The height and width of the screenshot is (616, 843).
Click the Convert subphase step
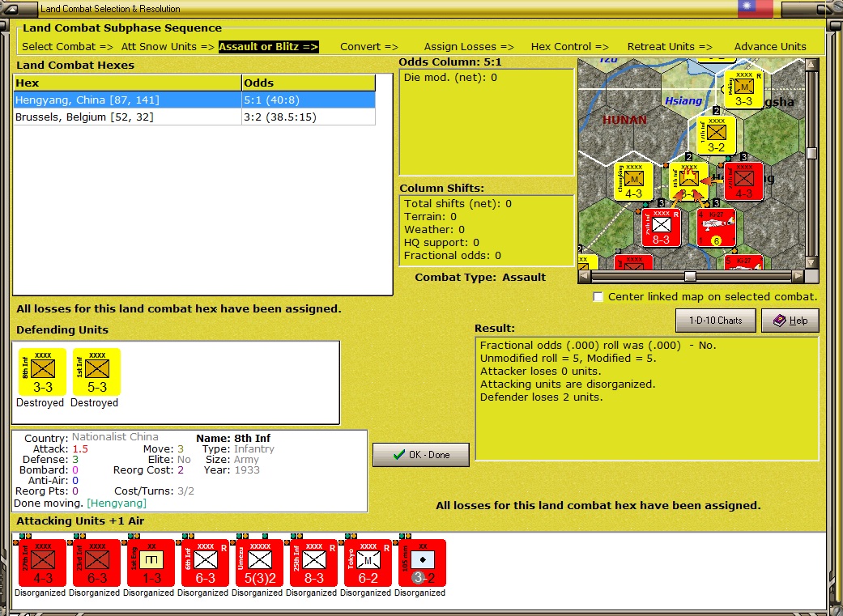368,47
